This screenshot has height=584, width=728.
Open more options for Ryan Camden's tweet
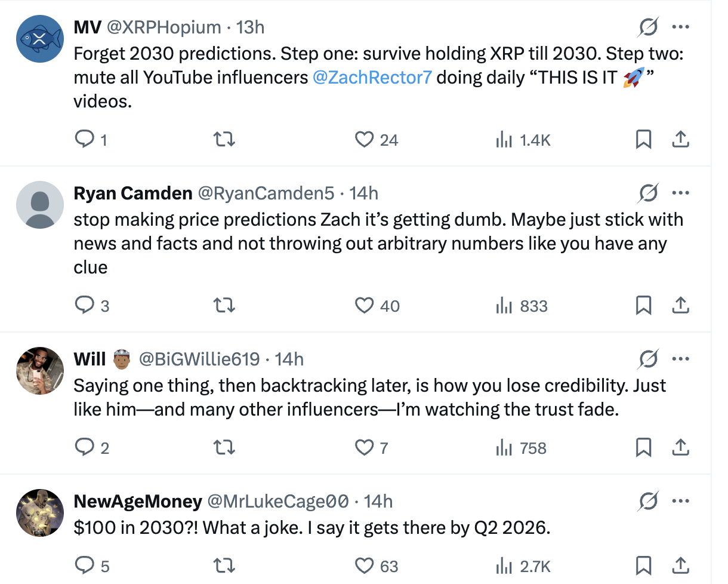point(680,192)
